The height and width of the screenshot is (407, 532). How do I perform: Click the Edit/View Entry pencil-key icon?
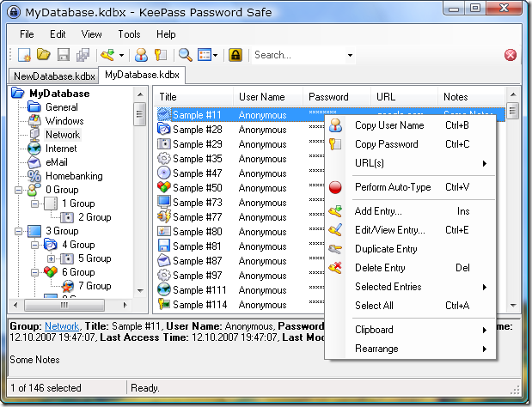(x=335, y=230)
